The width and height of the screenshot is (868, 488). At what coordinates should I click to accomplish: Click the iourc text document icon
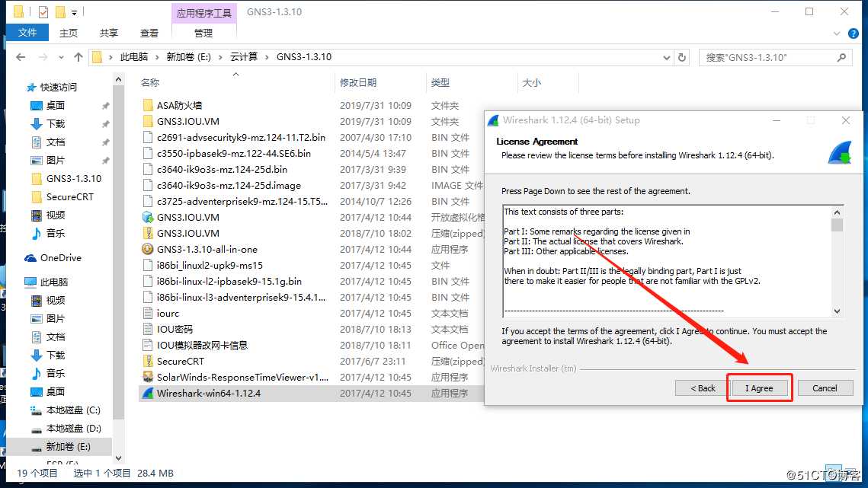[x=148, y=313]
